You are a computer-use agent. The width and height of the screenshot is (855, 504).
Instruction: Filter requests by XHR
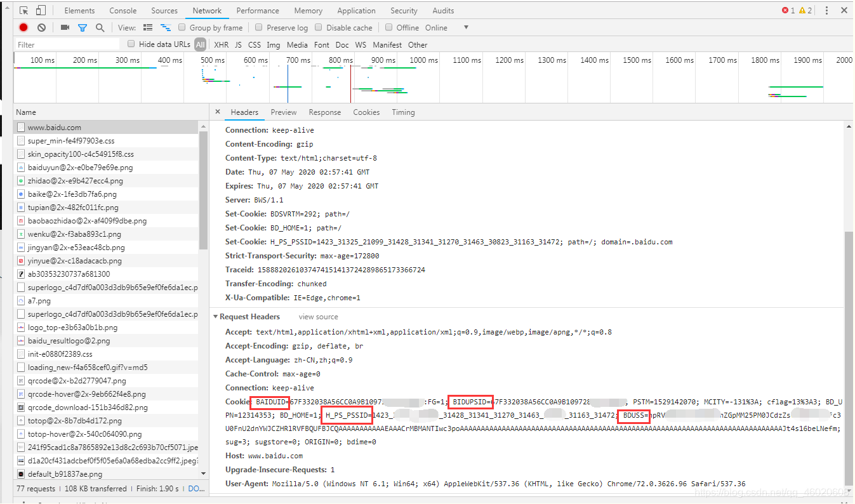(222, 44)
